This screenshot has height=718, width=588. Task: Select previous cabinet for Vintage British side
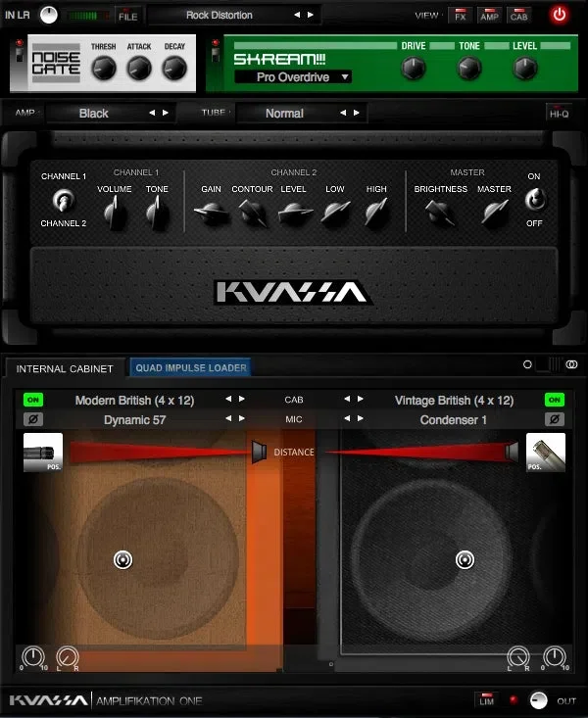[x=347, y=399]
